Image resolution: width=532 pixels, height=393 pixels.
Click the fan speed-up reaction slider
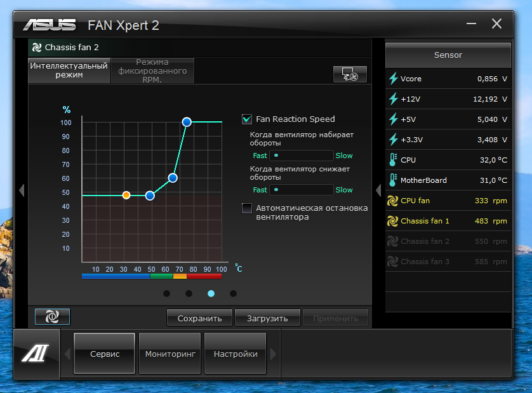tap(302, 156)
